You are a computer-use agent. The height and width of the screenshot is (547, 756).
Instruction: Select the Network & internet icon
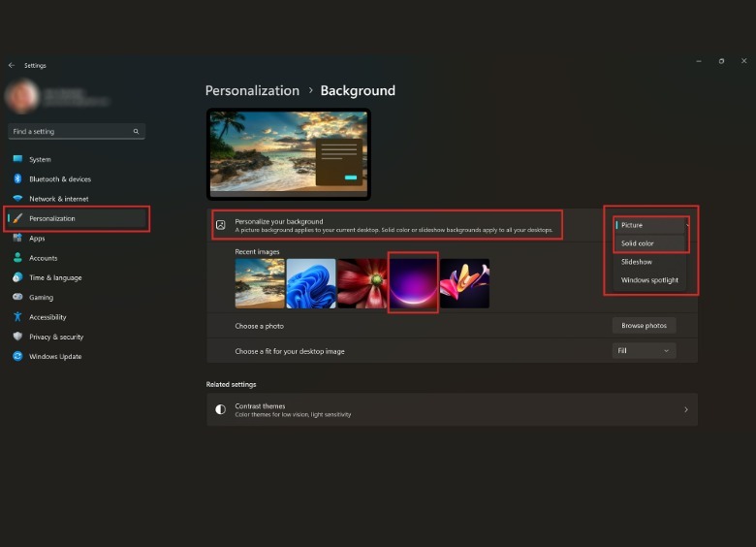tap(17, 199)
